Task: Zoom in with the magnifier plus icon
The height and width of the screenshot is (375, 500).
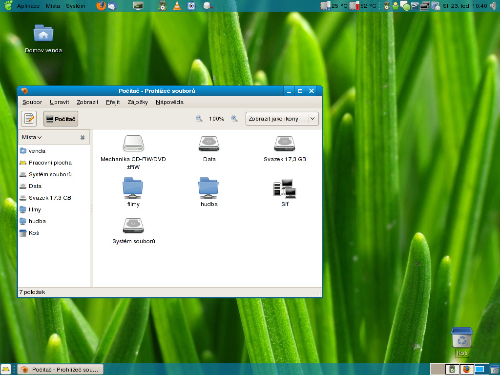Action: coord(234,118)
